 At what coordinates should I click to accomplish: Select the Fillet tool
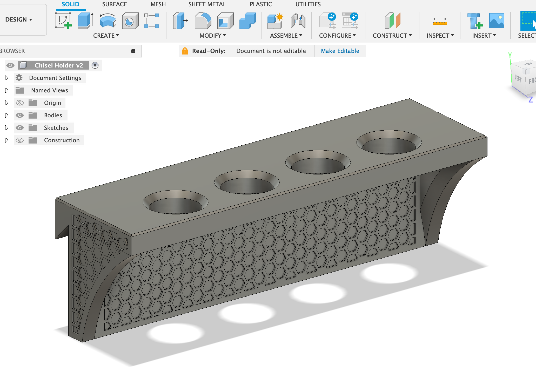pyautogui.click(x=203, y=21)
